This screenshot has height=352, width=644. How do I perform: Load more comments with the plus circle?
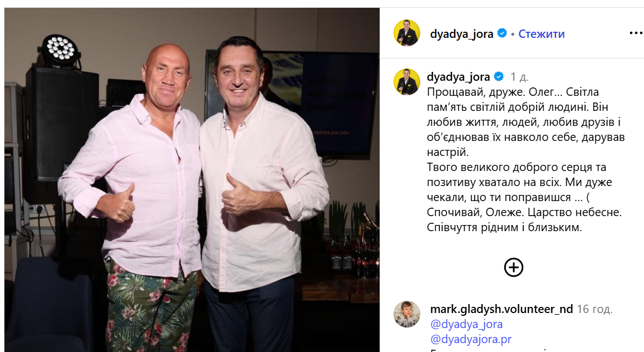point(513,267)
